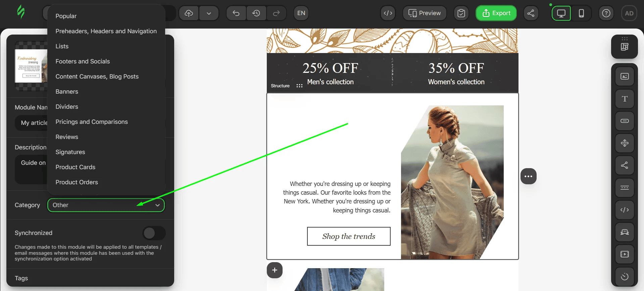Click the share icon next to Export
The image size is (644, 291).
tap(531, 13)
